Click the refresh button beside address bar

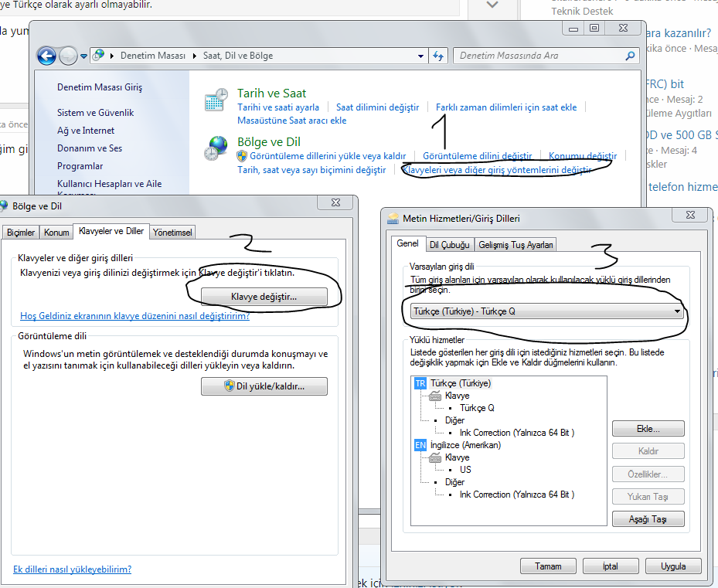438,56
